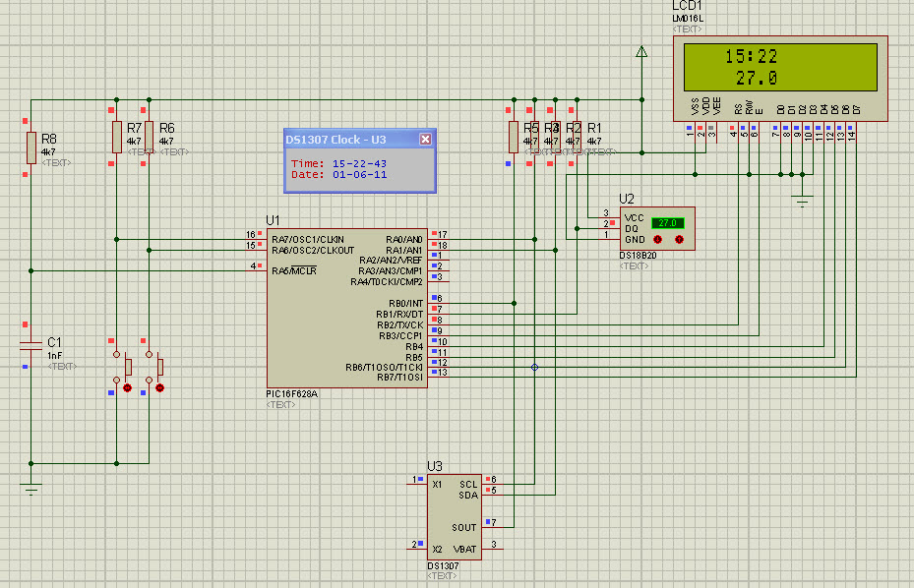Toggle the right push button's red actuator
Screen dimensions: 914x588
159,388
